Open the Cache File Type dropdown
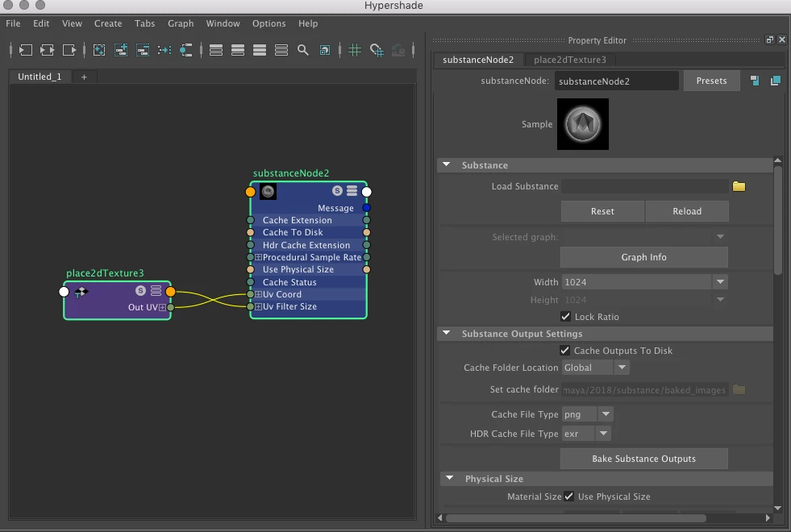791x532 pixels. pyautogui.click(x=606, y=414)
